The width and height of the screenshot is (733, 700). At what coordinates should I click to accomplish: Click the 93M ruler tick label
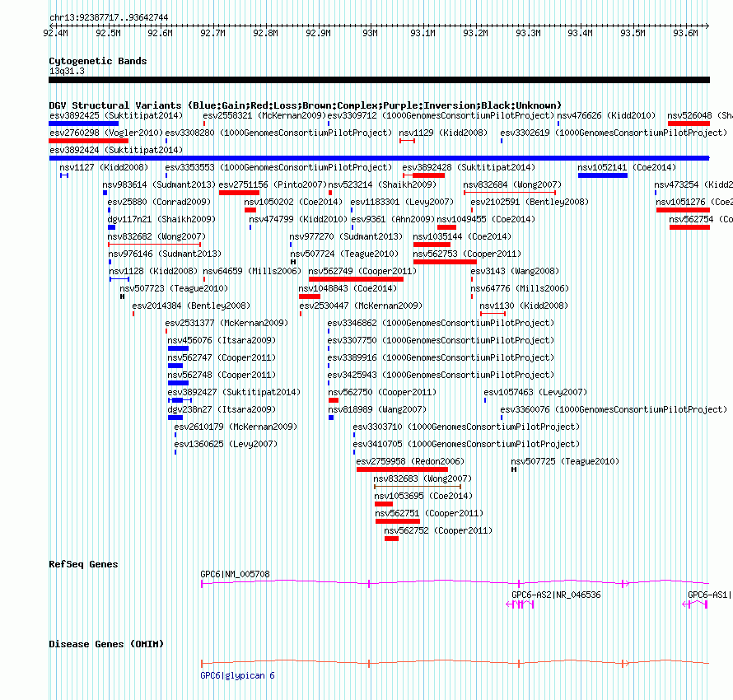click(370, 33)
